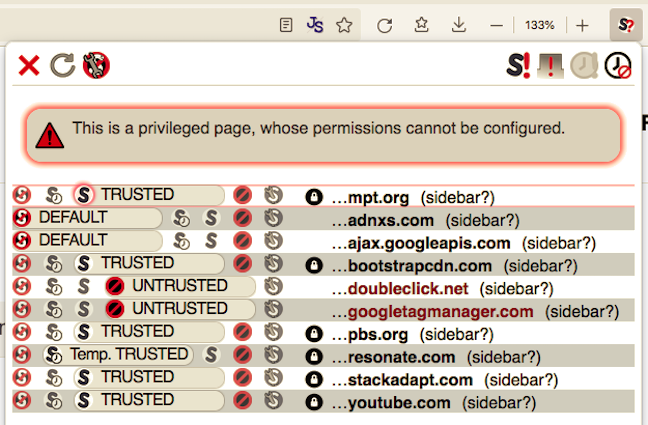The image size is (648, 425).
Task: Select TRUSTED preset for bootstrapcdn.com
Action: (x=149, y=263)
